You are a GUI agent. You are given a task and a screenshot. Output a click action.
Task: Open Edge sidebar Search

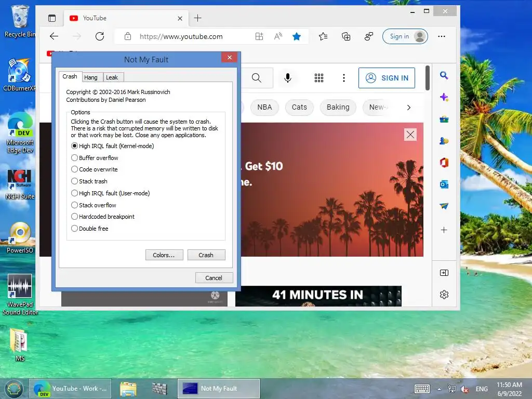[x=444, y=75]
